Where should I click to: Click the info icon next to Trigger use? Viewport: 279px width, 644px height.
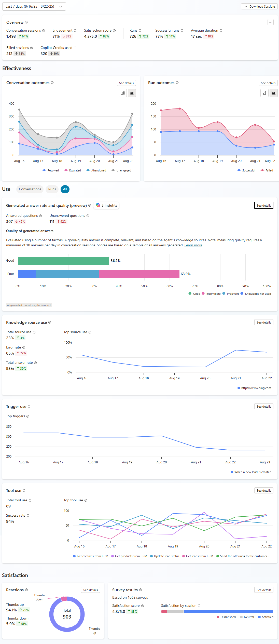tap(29, 406)
